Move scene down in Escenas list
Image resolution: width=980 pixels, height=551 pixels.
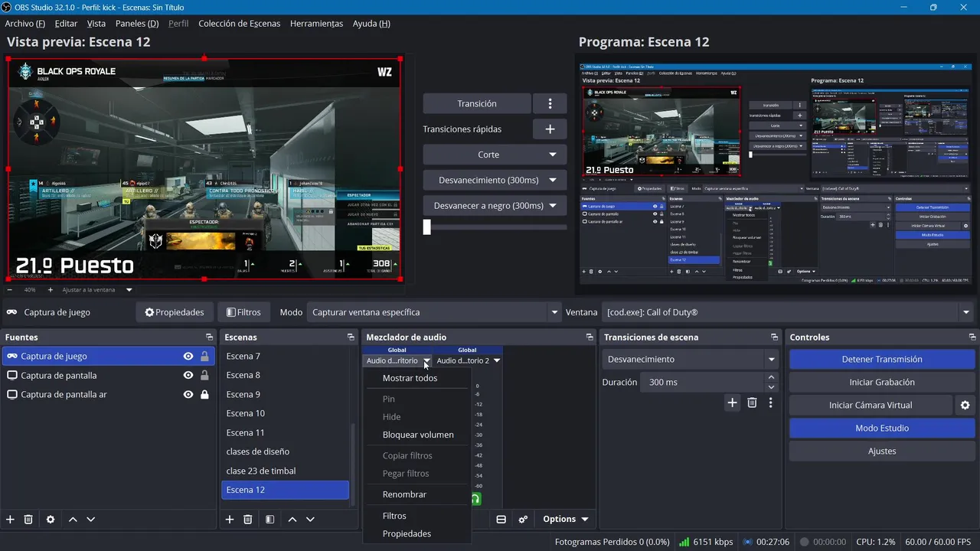coord(310,519)
